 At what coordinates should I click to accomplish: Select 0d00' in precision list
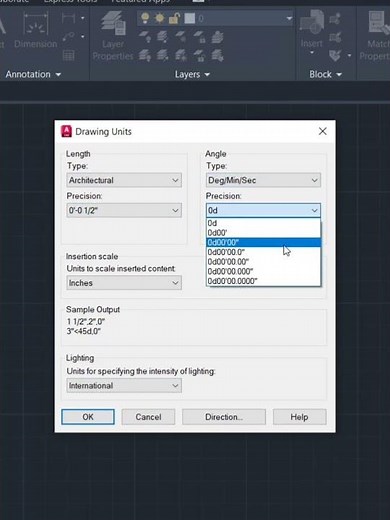click(263, 233)
